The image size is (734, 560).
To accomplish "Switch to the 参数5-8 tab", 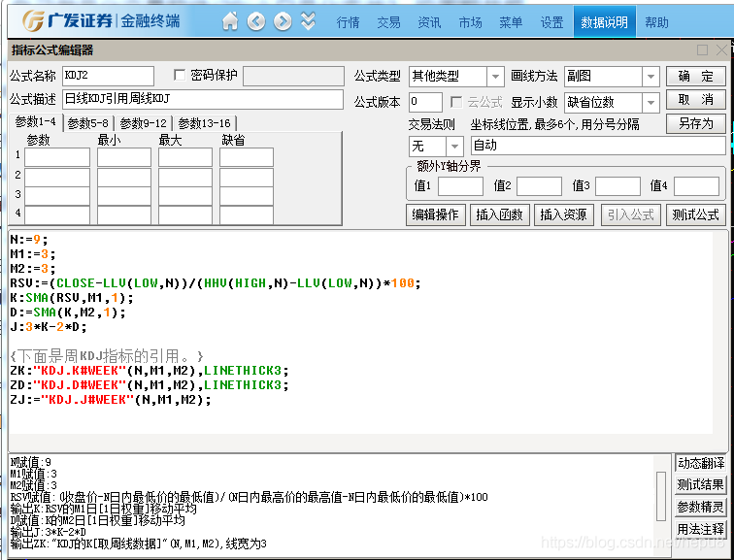I will coord(88,123).
